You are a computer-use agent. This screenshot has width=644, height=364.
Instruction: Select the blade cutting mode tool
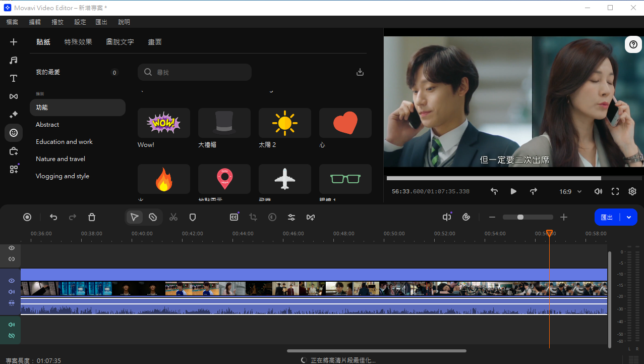[153, 217]
